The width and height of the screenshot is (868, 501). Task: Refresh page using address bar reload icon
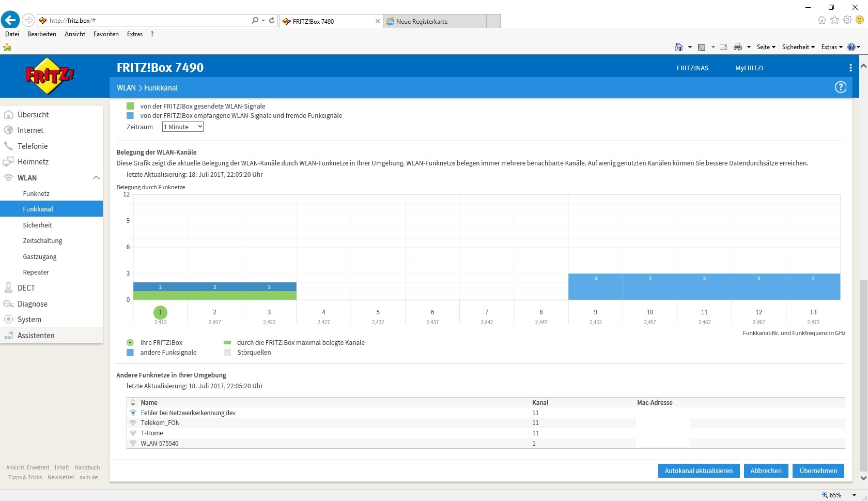click(272, 20)
